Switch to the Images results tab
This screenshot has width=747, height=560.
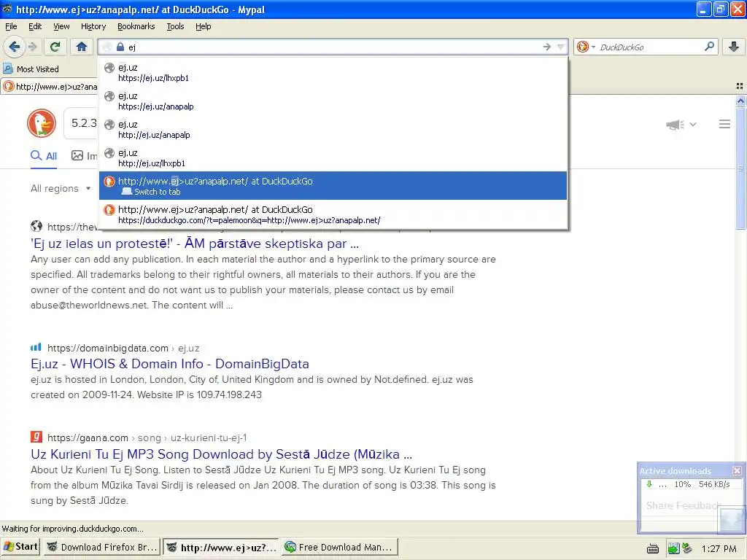(85, 156)
